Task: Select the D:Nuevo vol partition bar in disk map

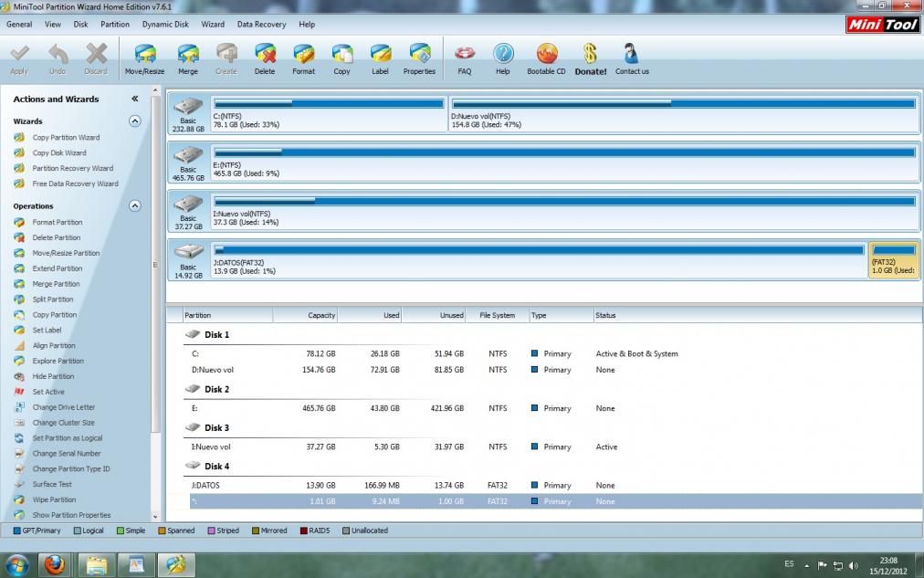Action: click(x=684, y=114)
